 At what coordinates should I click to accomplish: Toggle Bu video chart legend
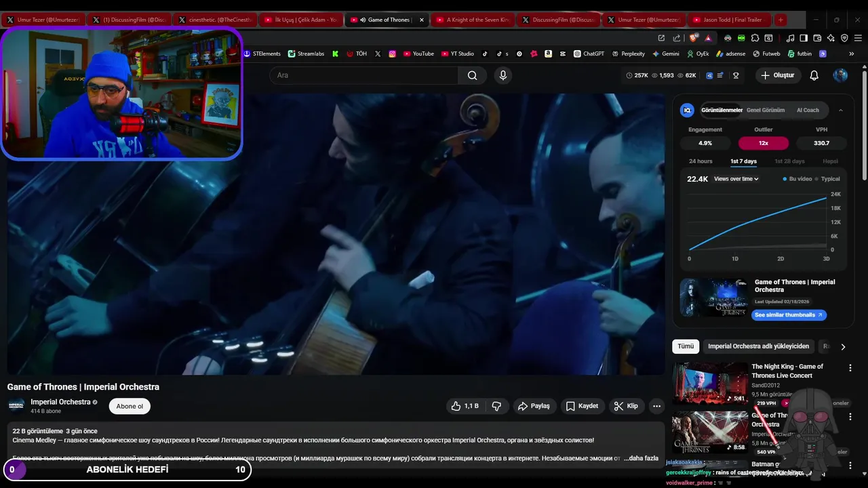pos(797,179)
